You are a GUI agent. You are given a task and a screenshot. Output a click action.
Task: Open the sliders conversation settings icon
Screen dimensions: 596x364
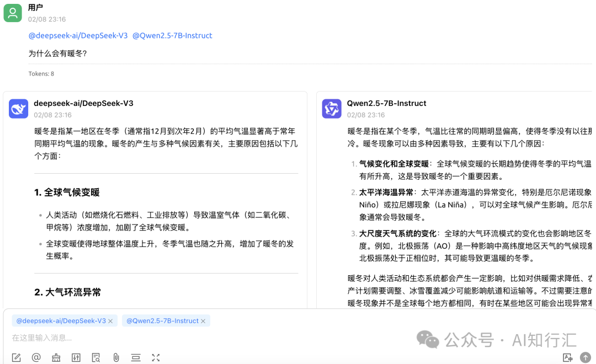[76, 357]
